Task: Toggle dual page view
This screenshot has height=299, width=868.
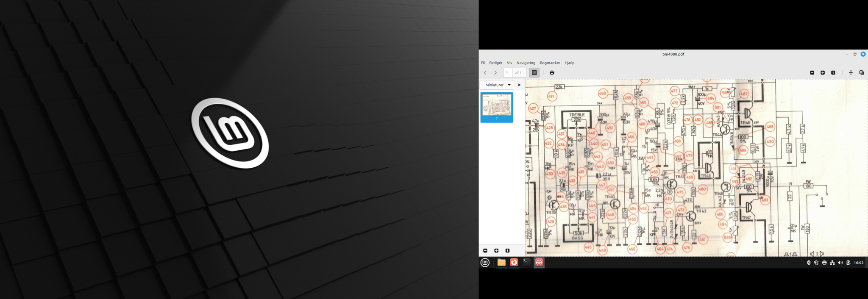Action: tap(862, 73)
